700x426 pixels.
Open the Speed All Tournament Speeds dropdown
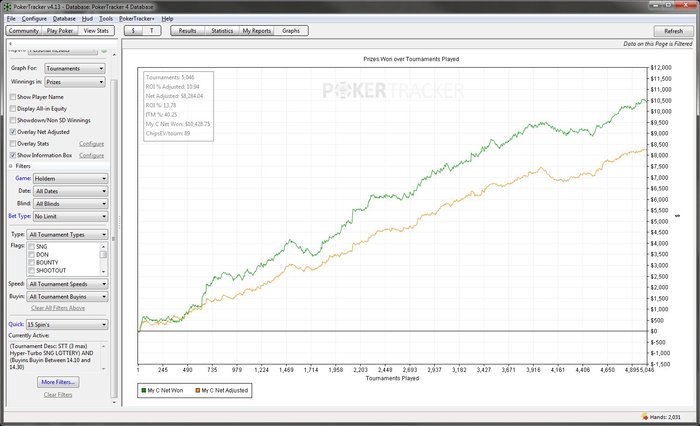click(67, 284)
